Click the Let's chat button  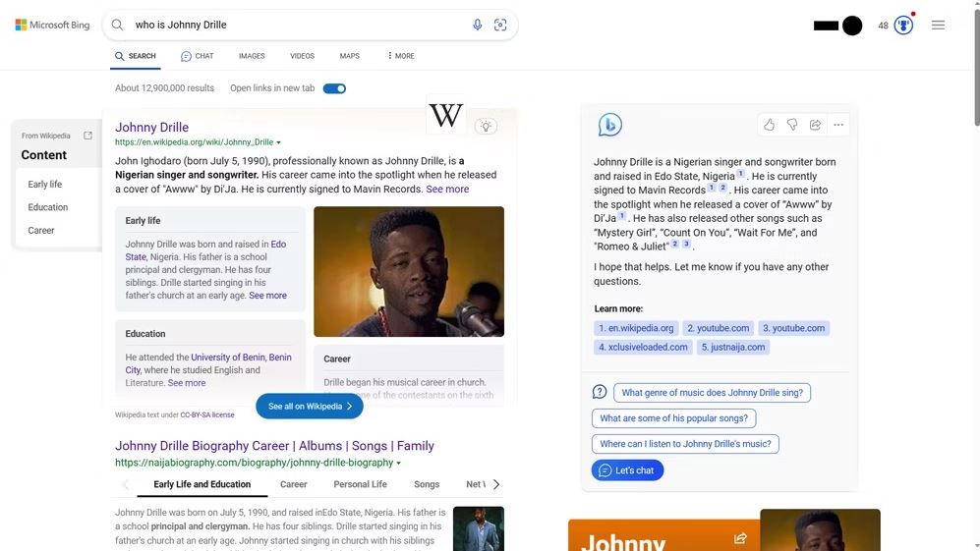click(x=627, y=469)
